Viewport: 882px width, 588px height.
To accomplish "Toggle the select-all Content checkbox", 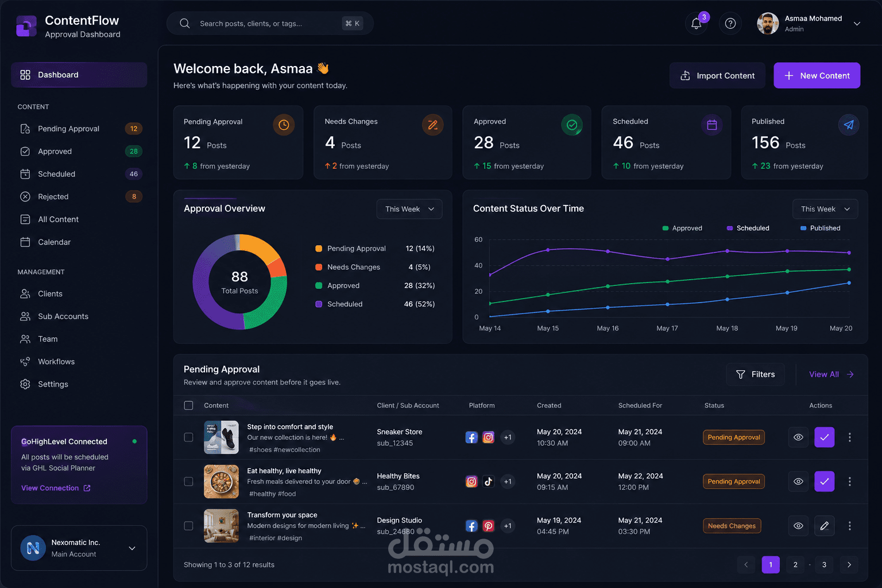I will click(188, 405).
